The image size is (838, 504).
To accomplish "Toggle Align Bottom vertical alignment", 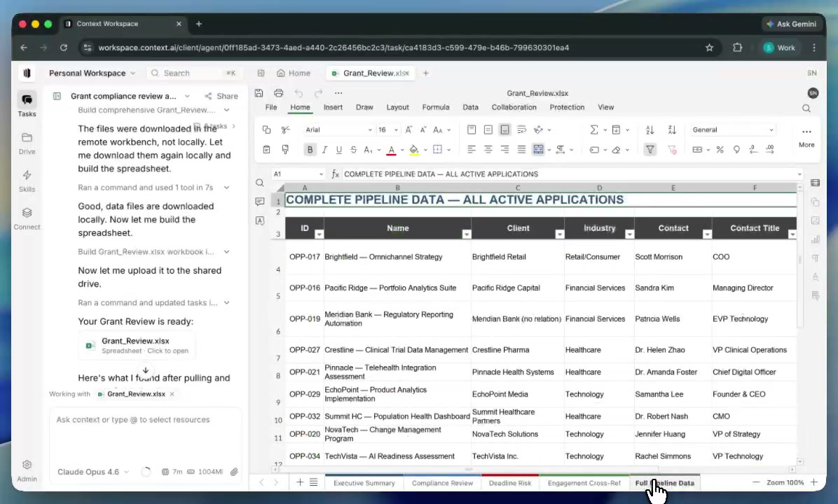I will point(504,129).
